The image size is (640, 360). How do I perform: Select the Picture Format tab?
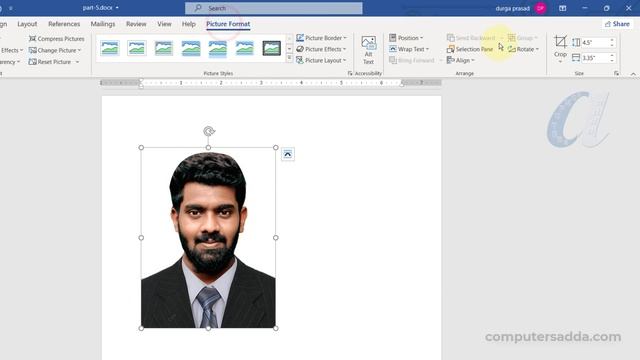click(x=228, y=24)
